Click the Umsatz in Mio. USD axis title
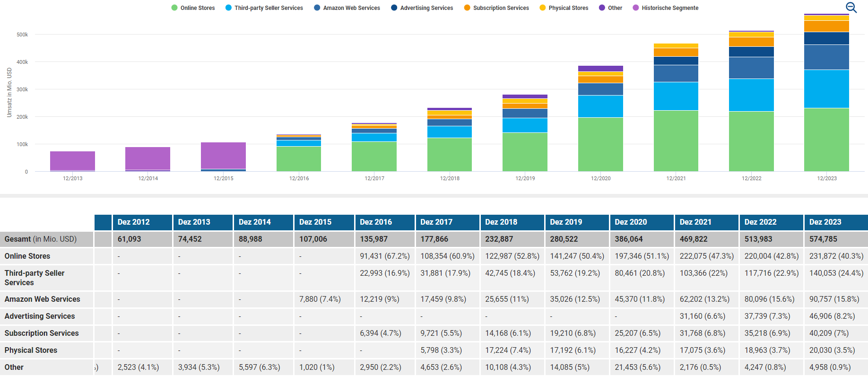This screenshot has height=376, width=868. (x=9, y=93)
